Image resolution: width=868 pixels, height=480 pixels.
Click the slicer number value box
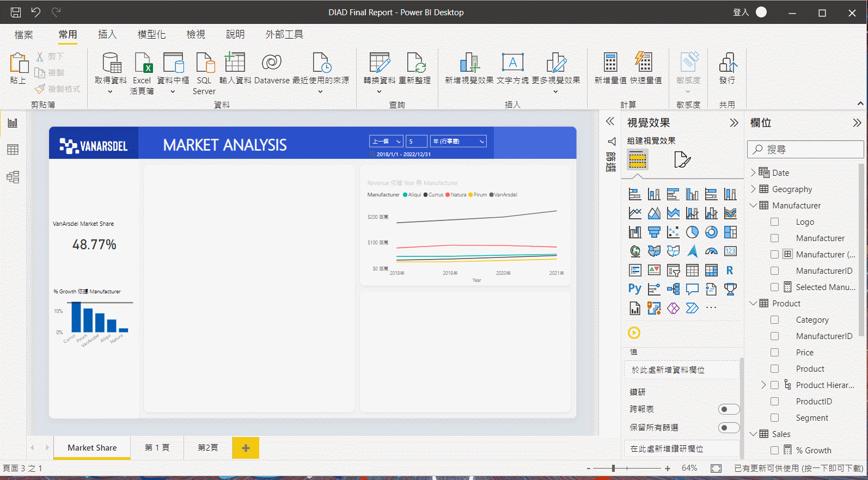417,141
